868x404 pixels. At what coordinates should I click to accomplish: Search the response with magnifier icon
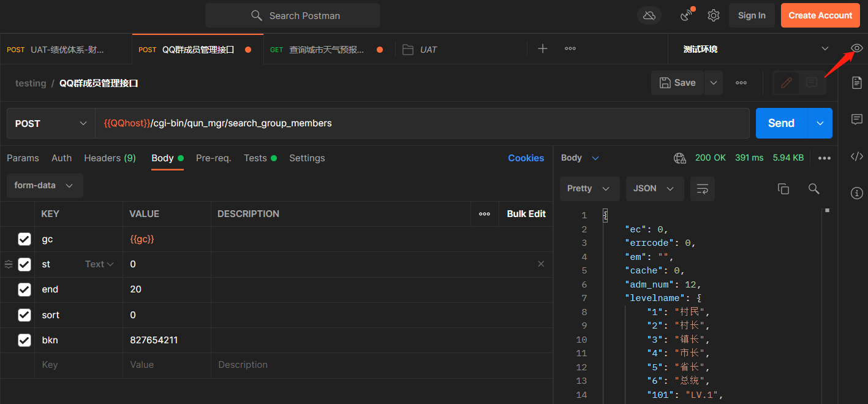point(814,189)
